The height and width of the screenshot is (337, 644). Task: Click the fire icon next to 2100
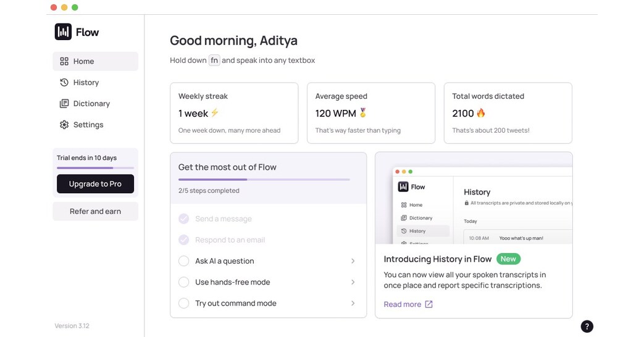pos(481,113)
